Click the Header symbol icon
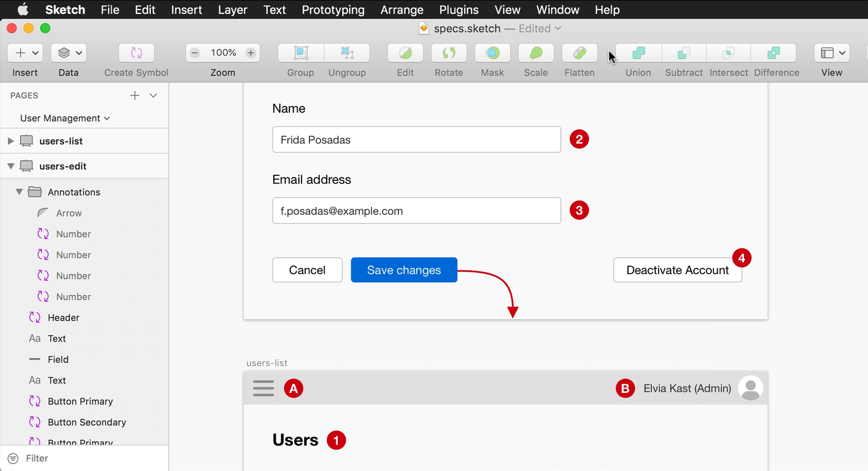 35,318
